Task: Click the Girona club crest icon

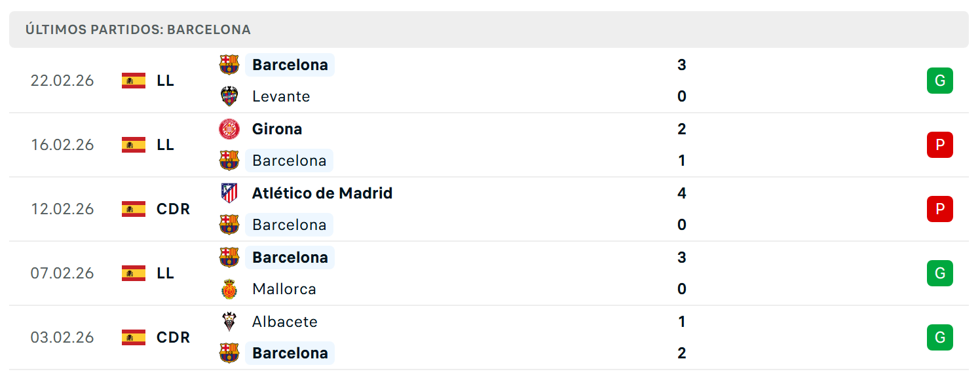Action: [229, 129]
